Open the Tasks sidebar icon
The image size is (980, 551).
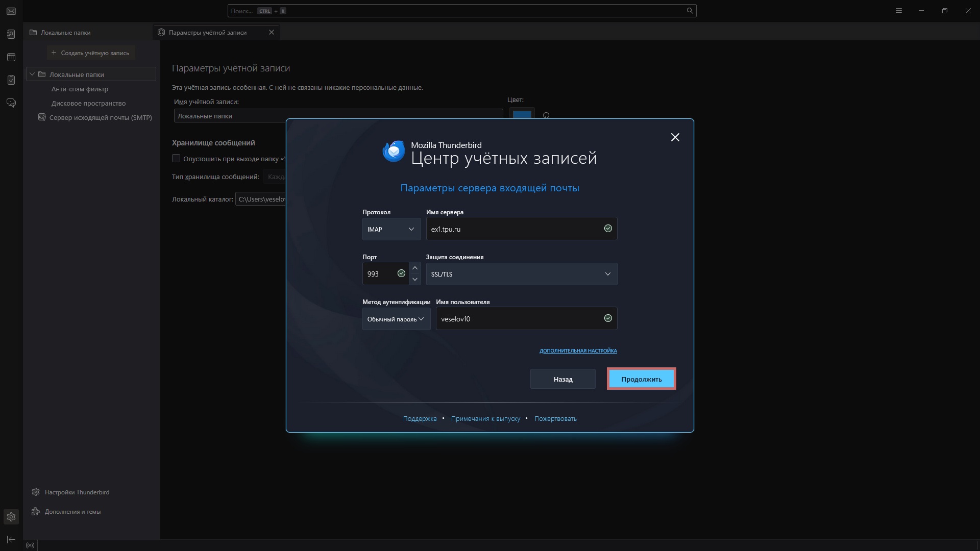coord(11,80)
